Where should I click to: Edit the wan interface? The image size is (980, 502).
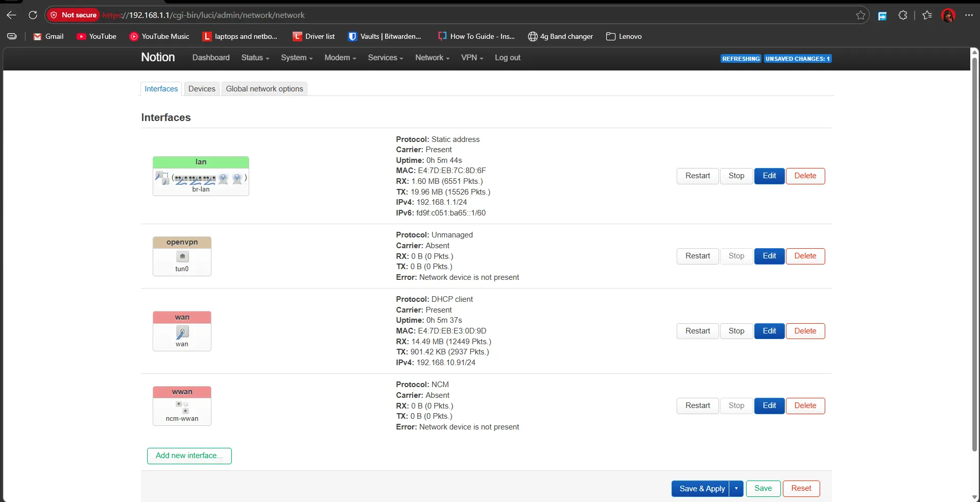(769, 331)
